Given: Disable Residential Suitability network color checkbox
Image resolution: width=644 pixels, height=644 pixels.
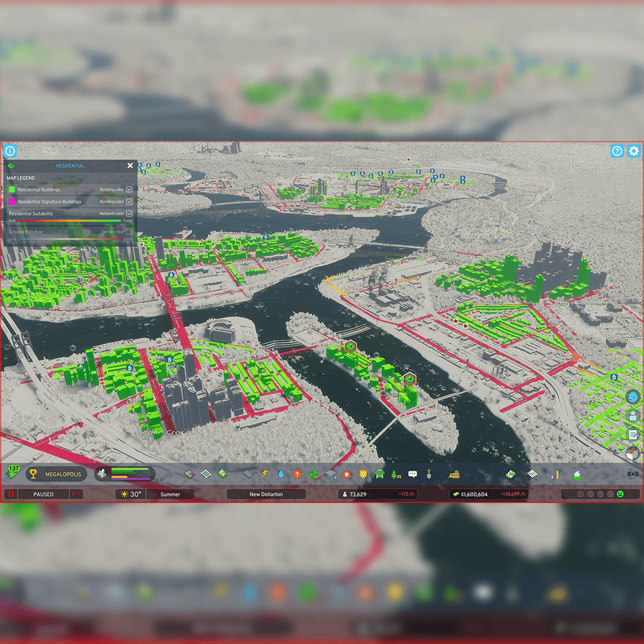Looking at the screenshot, I should 129,213.
